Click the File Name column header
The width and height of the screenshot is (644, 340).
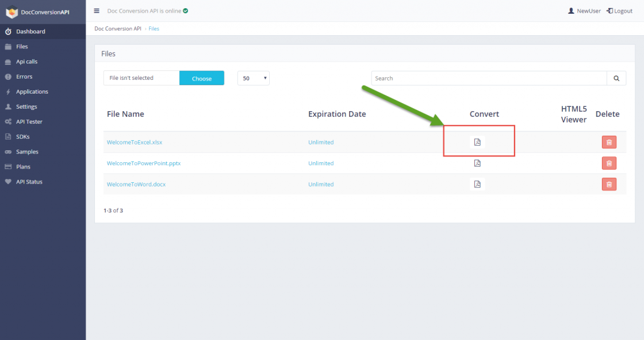[x=125, y=114]
